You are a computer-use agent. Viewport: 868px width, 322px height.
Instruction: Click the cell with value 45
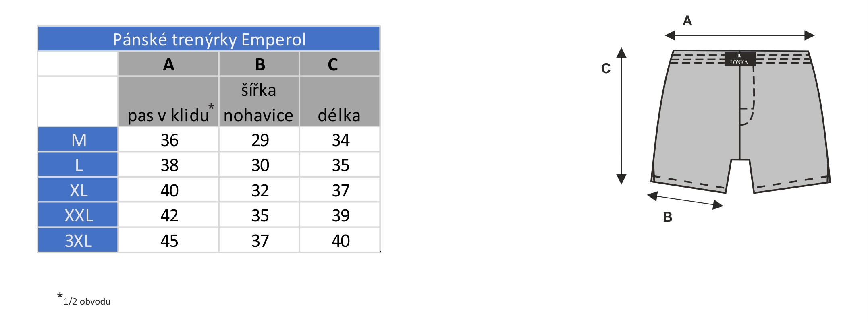point(168,240)
